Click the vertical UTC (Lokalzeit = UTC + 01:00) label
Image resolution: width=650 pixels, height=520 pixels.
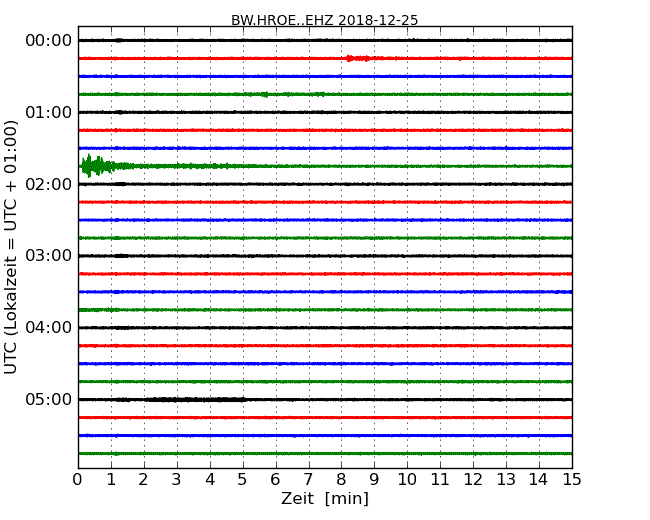tap(11, 247)
